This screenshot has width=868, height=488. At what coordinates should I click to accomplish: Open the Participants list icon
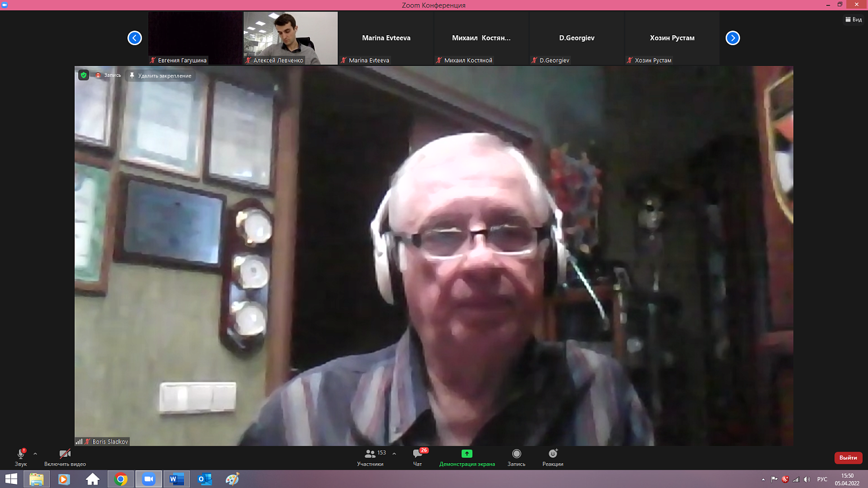coord(370,454)
